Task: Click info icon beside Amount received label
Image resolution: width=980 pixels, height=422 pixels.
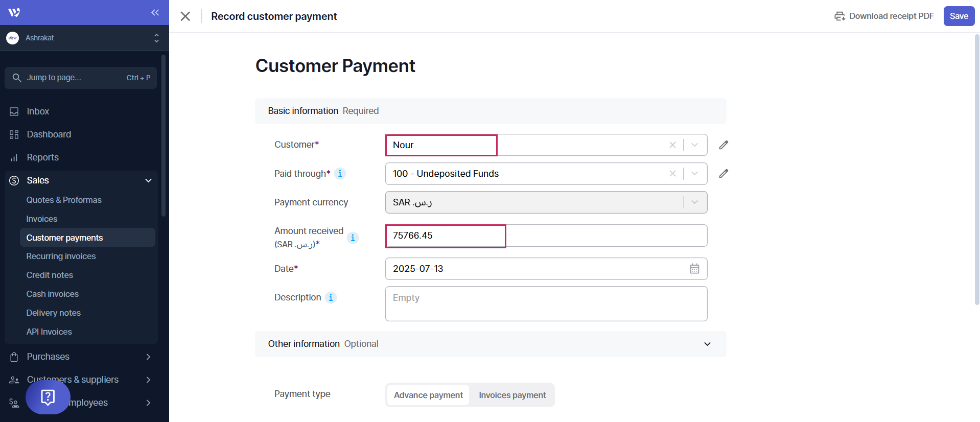Action: [x=353, y=238]
